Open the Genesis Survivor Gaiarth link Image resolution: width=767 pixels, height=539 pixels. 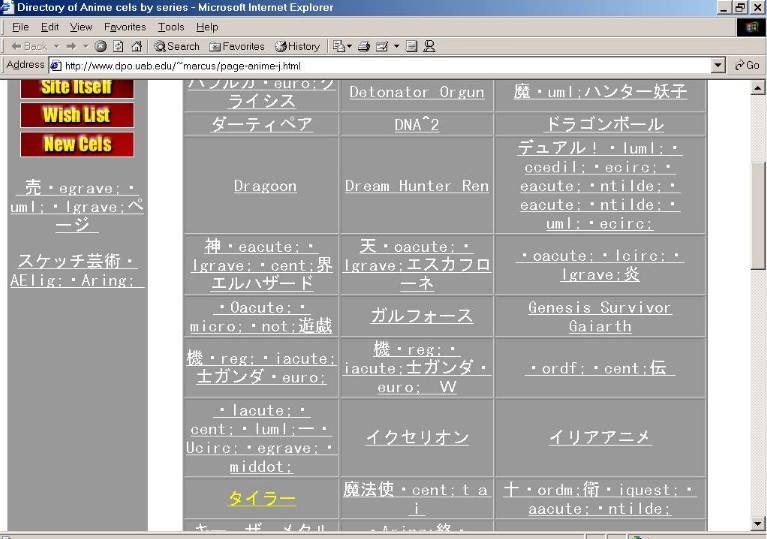(x=600, y=317)
